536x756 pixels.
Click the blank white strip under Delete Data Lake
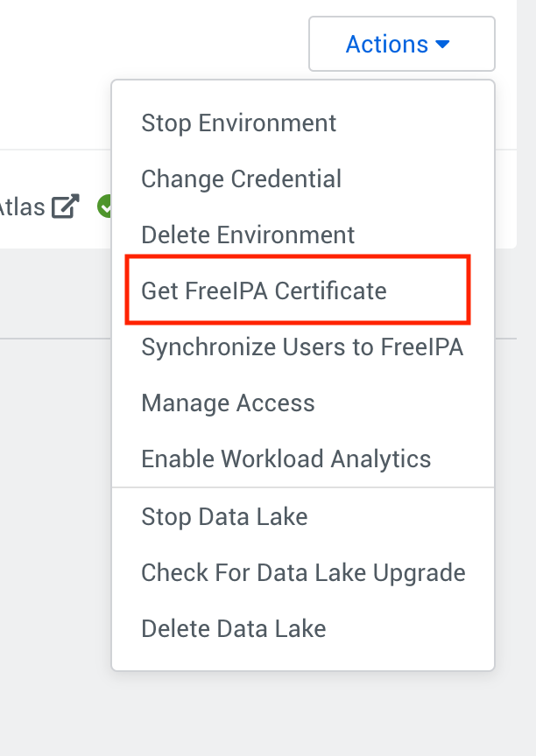pos(302,658)
